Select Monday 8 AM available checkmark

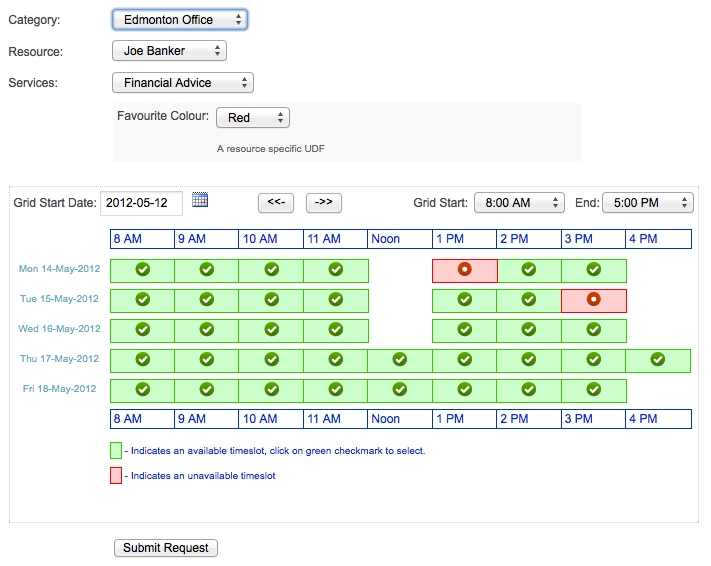point(142,269)
